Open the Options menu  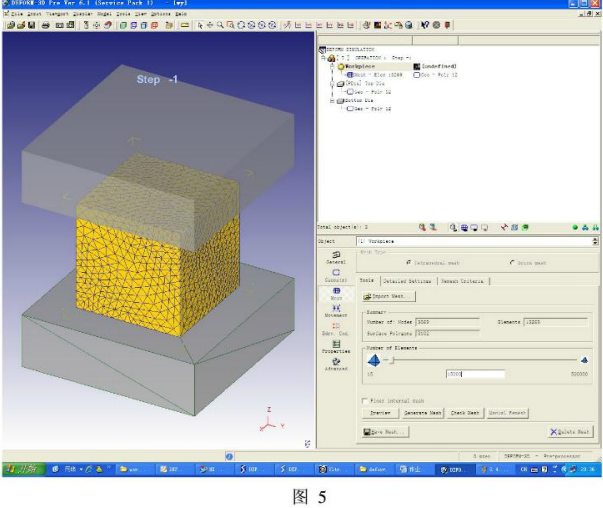tap(160, 14)
